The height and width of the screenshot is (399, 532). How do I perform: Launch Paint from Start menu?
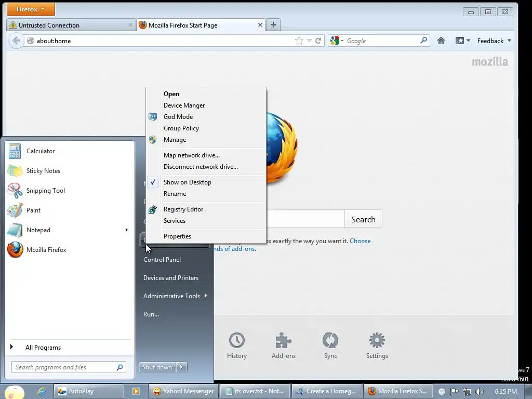click(70, 210)
